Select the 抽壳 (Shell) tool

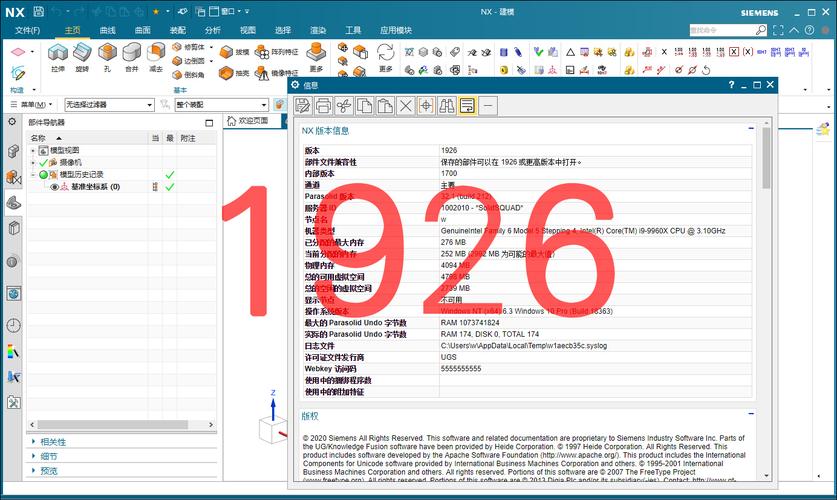pyautogui.click(x=234, y=73)
